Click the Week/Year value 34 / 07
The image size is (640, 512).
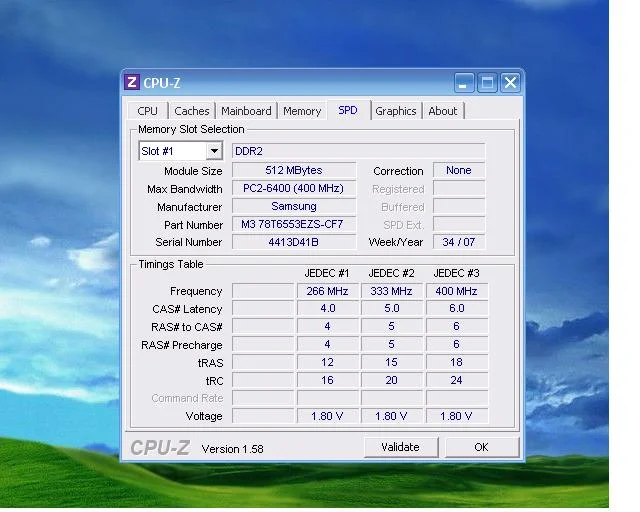pos(459,242)
